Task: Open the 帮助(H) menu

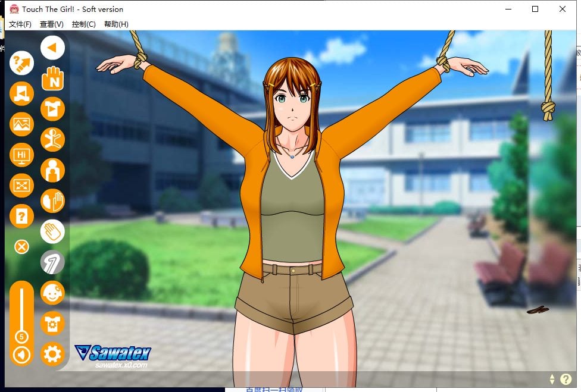Action: click(x=116, y=24)
